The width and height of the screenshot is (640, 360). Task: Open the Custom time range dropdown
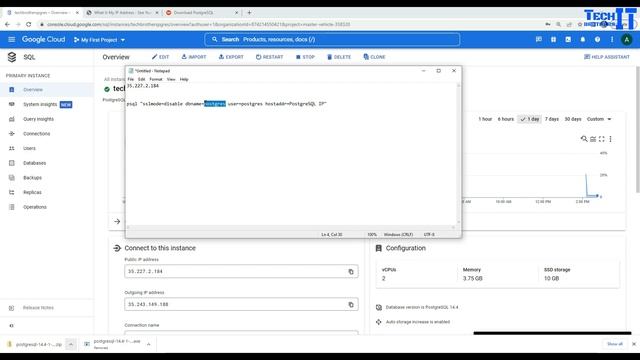click(599, 119)
